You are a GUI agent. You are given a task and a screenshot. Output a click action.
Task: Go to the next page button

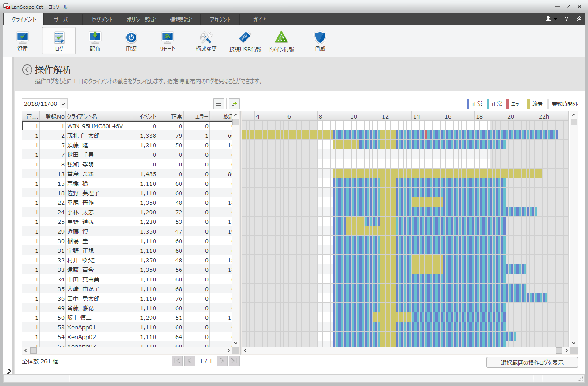coord(222,361)
